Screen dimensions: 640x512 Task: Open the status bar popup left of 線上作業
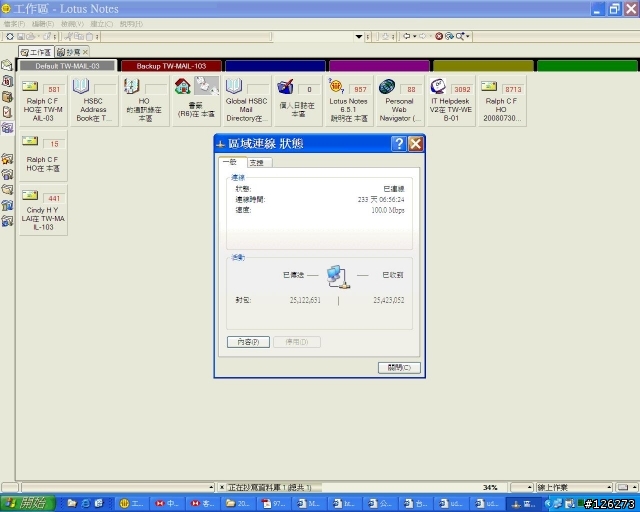click(522, 487)
